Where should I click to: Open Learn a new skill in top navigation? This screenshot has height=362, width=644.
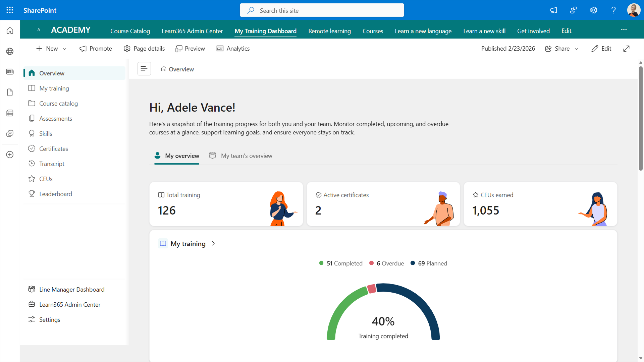coord(484,31)
